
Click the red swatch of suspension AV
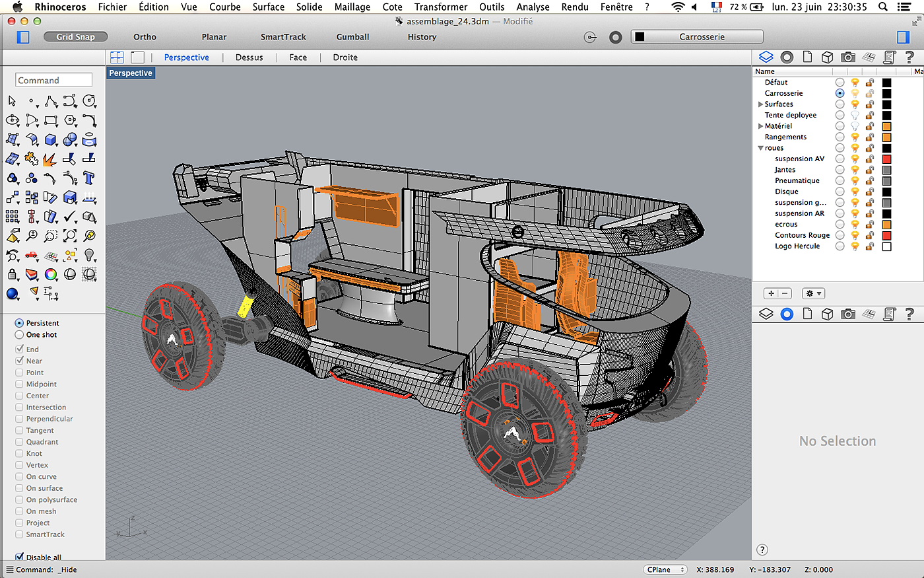[x=886, y=159]
